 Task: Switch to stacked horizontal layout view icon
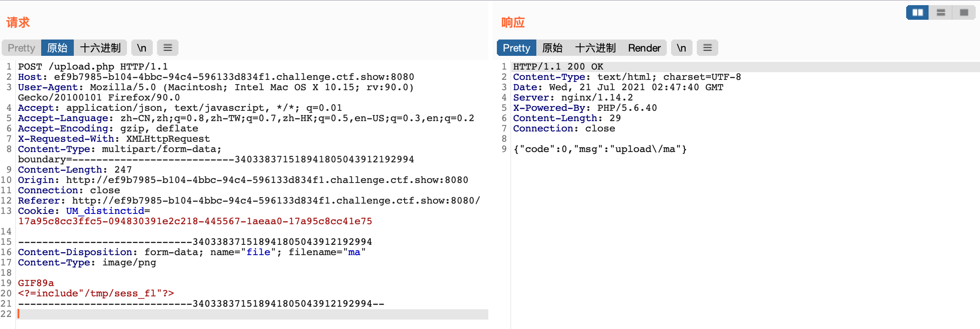coord(941,12)
